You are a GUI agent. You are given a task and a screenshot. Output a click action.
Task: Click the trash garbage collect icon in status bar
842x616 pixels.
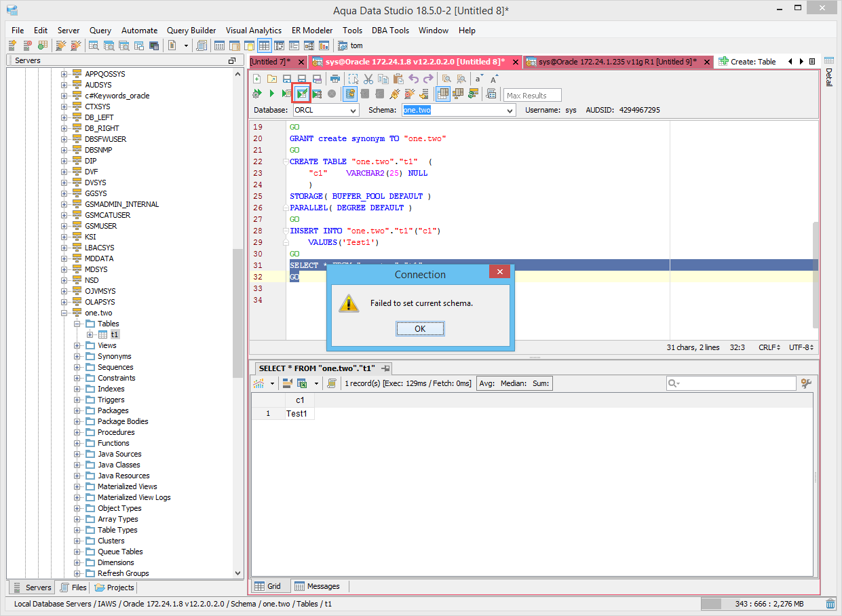[x=830, y=604]
